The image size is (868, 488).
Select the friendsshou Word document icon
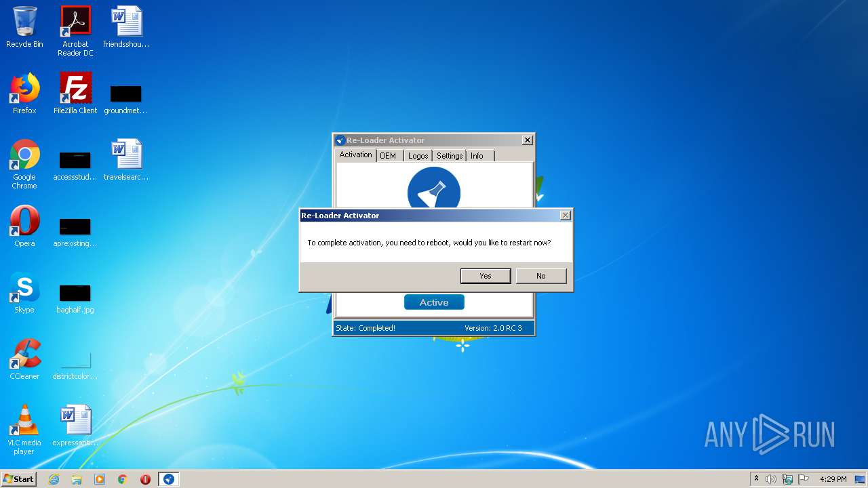(126, 27)
